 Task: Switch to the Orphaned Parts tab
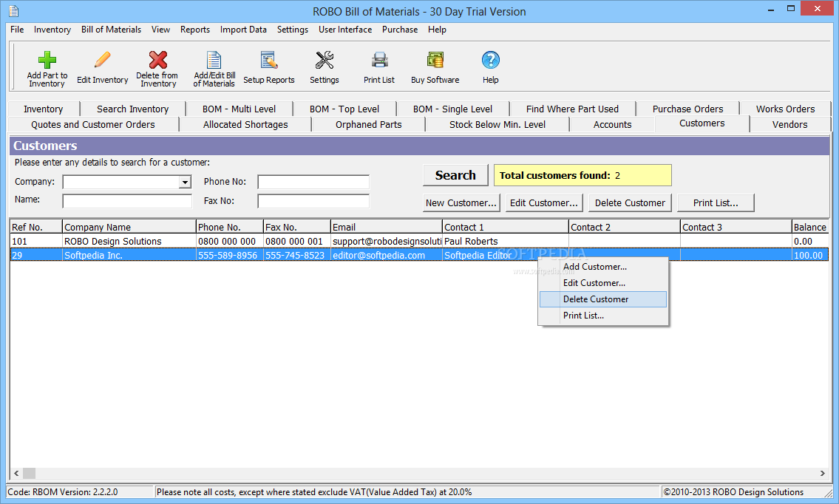coord(369,125)
